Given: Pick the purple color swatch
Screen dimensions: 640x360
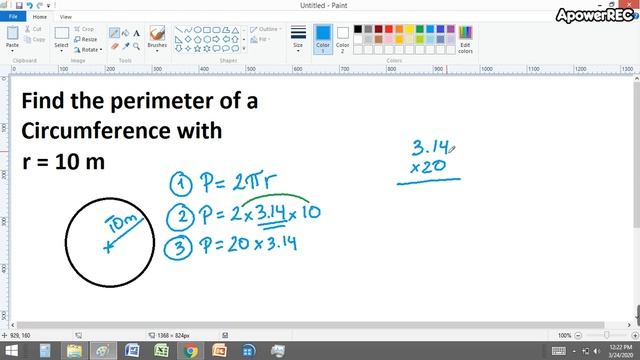Looking at the screenshot, I should click(451, 29).
